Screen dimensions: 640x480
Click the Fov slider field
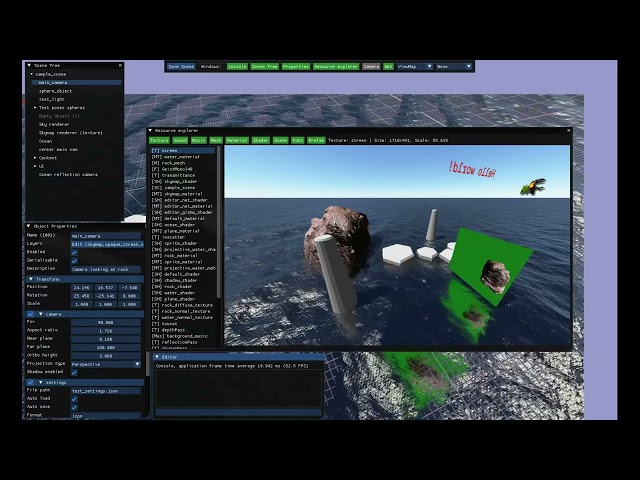106,322
